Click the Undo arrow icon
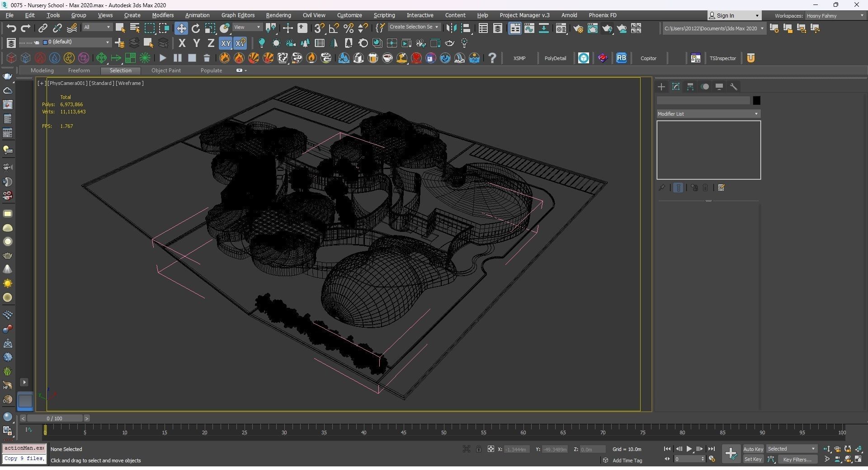The width and height of the screenshot is (868, 470). click(x=11, y=28)
